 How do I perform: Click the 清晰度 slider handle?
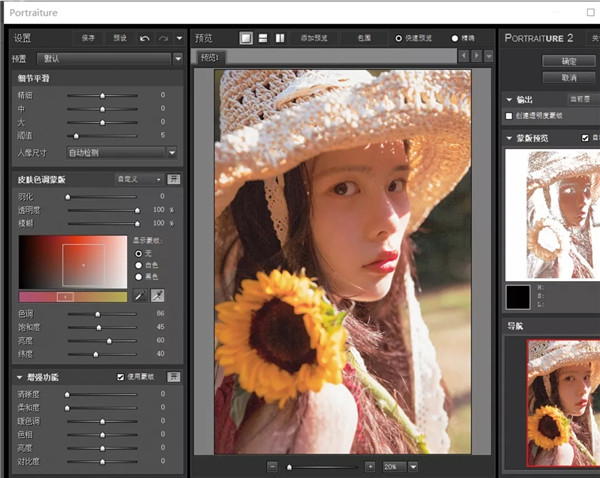(67, 395)
